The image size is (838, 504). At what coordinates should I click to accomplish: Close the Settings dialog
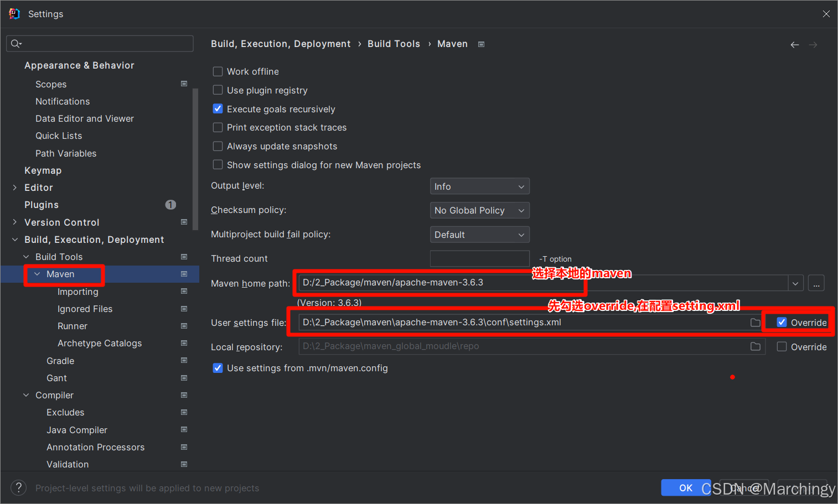tap(826, 14)
